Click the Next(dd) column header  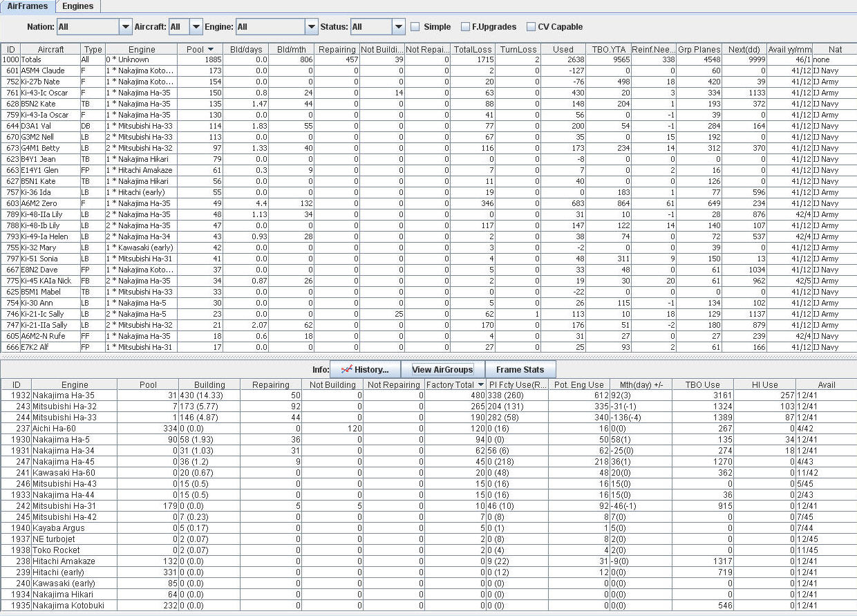744,49
